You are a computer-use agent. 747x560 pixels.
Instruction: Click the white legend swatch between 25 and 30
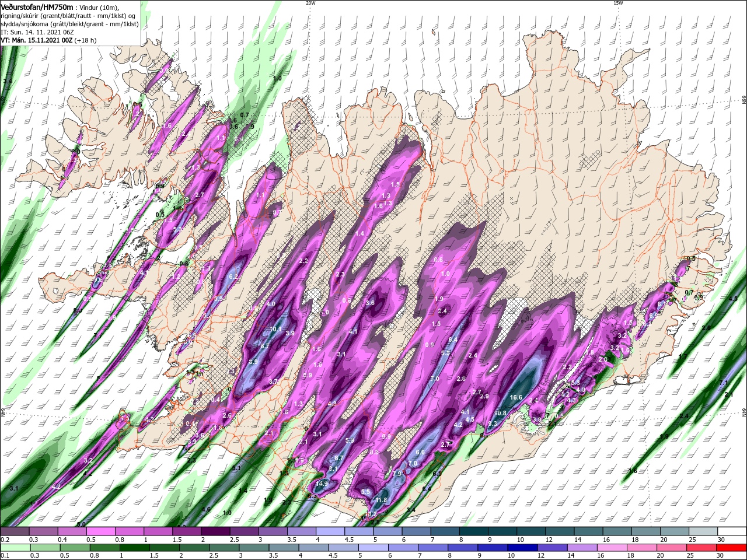click(703, 531)
